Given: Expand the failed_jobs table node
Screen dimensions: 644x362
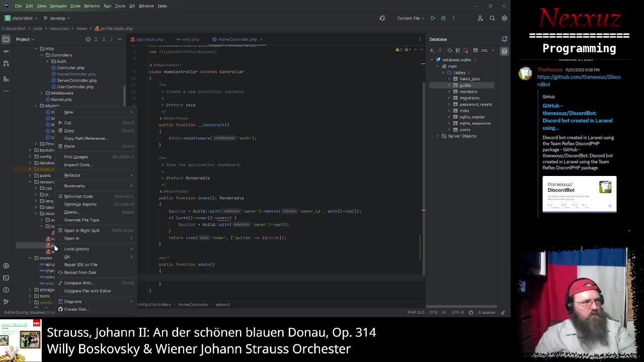Looking at the screenshot, I should pos(449,79).
